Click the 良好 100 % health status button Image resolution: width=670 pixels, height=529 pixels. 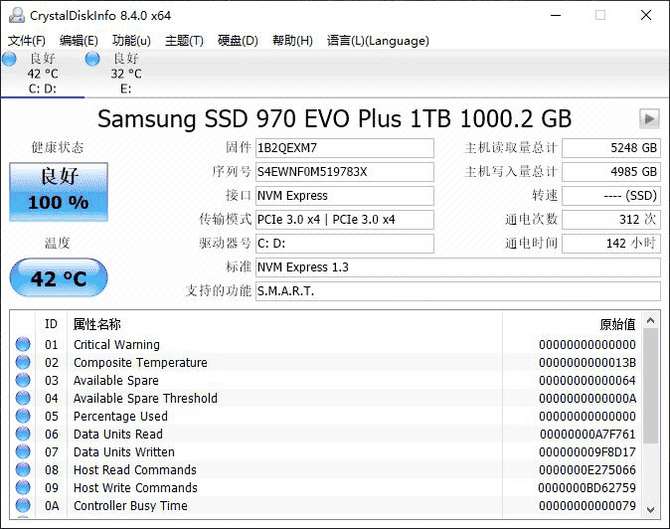(x=59, y=192)
